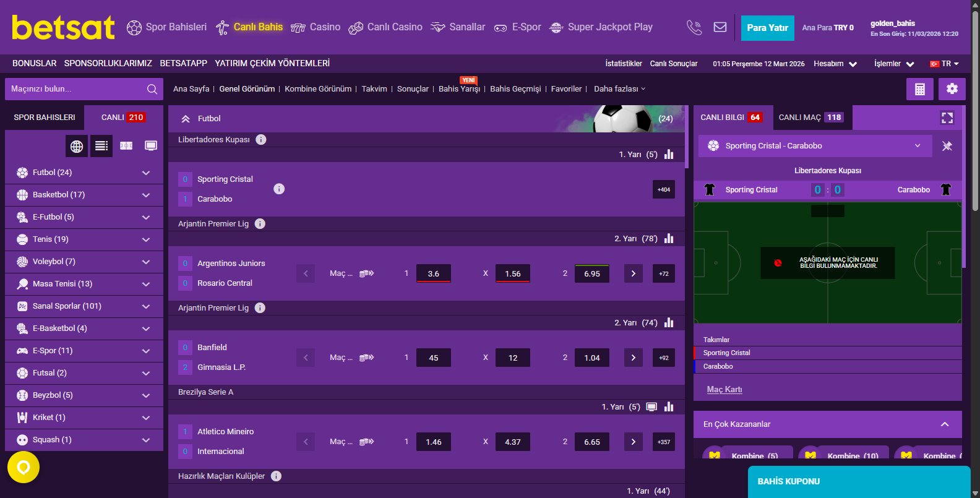
Task: Open statistics chart icon for Banfield match
Action: [x=669, y=323]
